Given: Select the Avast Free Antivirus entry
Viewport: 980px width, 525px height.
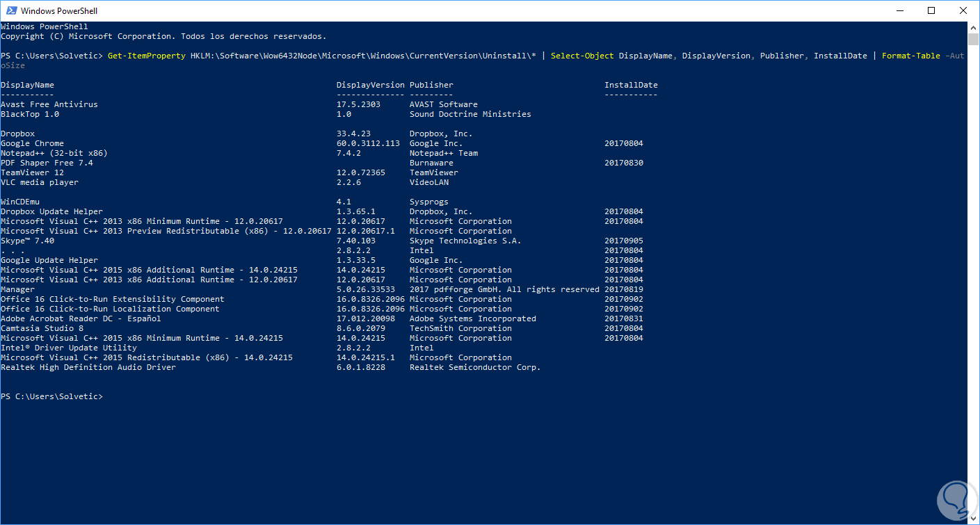Looking at the screenshot, I should pos(49,104).
